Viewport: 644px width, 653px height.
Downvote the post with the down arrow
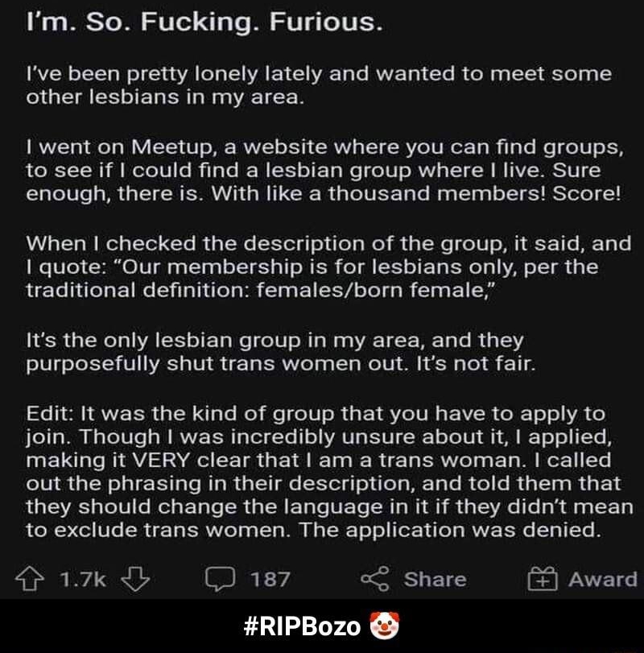point(136,579)
